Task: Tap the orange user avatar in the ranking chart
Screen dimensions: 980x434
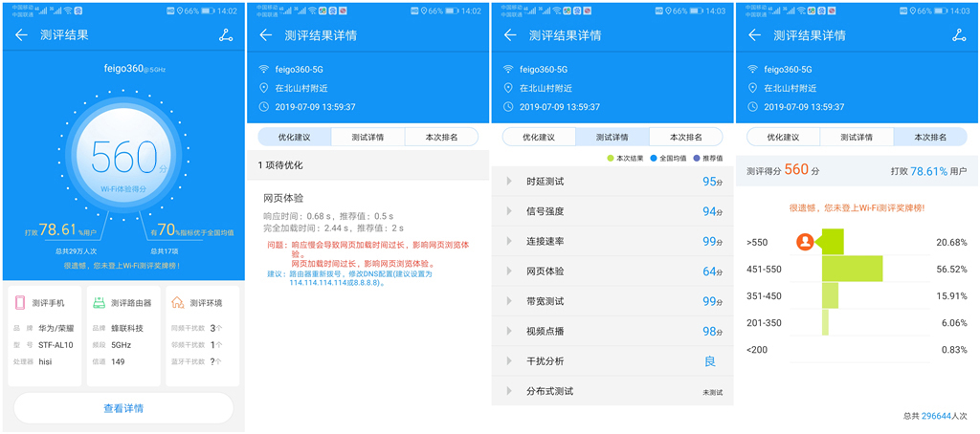Action: (805, 242)
